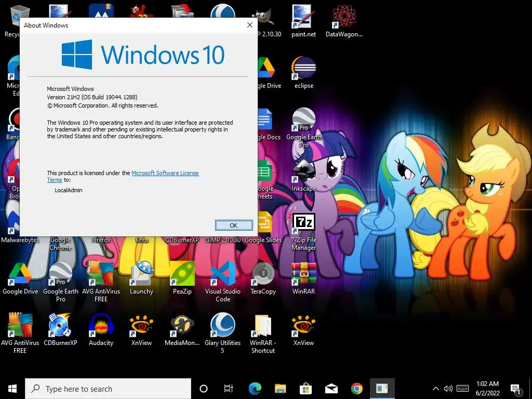Focus the Type here to search box
This screenshot has width=532, height=399.
pos(108,389)
